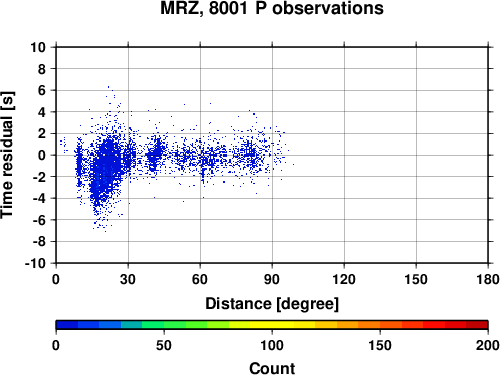Pick the 50 label under Count colorbar
Viewport: 500px width, 375px height.
click(x=164, y=345)
